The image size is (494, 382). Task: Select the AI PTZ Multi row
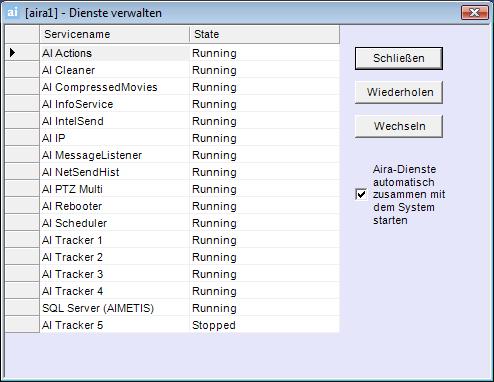pyautogui.click(x=189, y=189)
